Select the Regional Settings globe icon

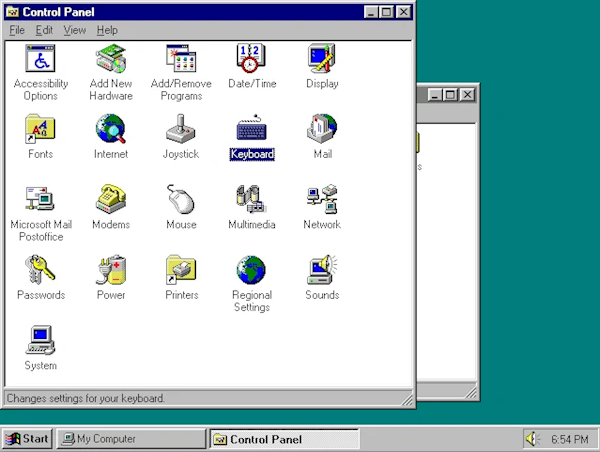point(251,270)
